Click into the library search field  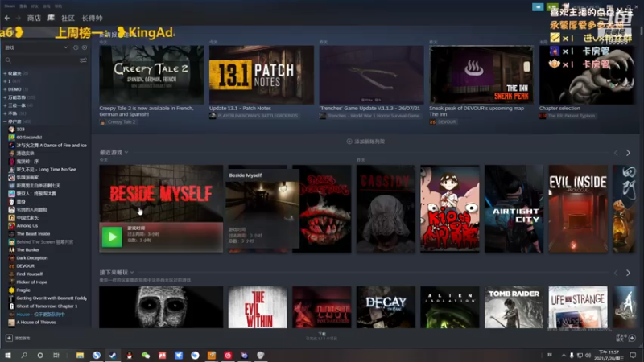pos(45,60)
